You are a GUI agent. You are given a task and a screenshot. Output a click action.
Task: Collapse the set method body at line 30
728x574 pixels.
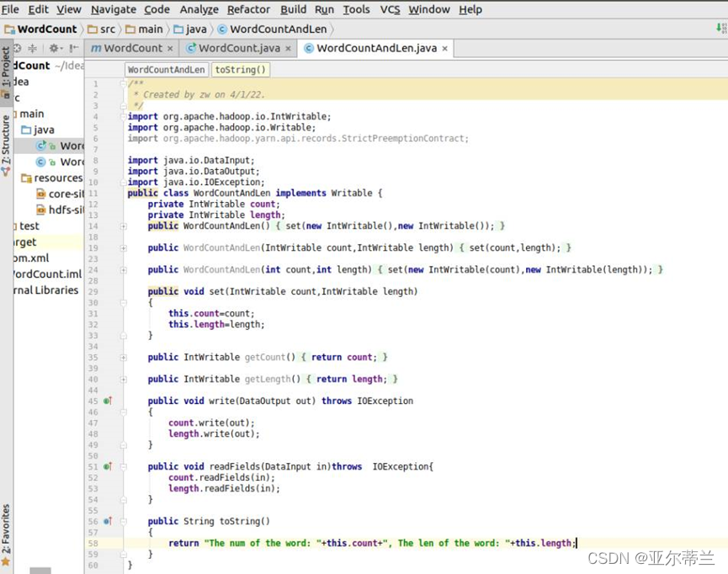click(124, 303)
